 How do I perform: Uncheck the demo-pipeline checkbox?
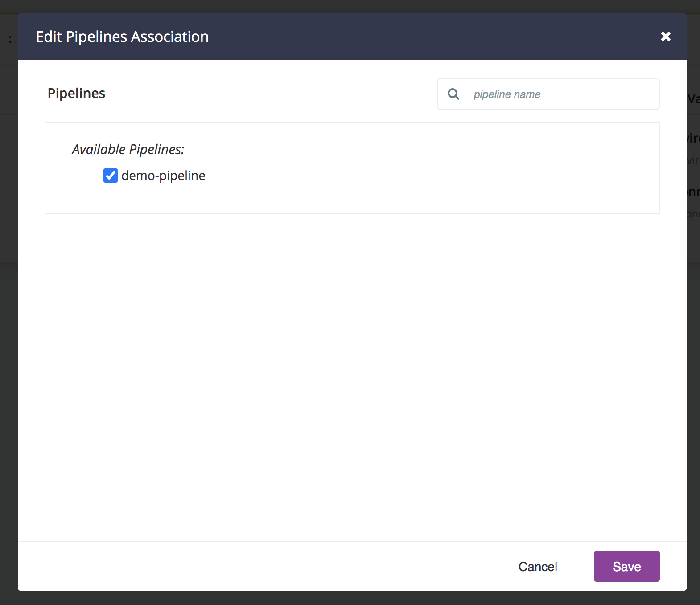111,176
